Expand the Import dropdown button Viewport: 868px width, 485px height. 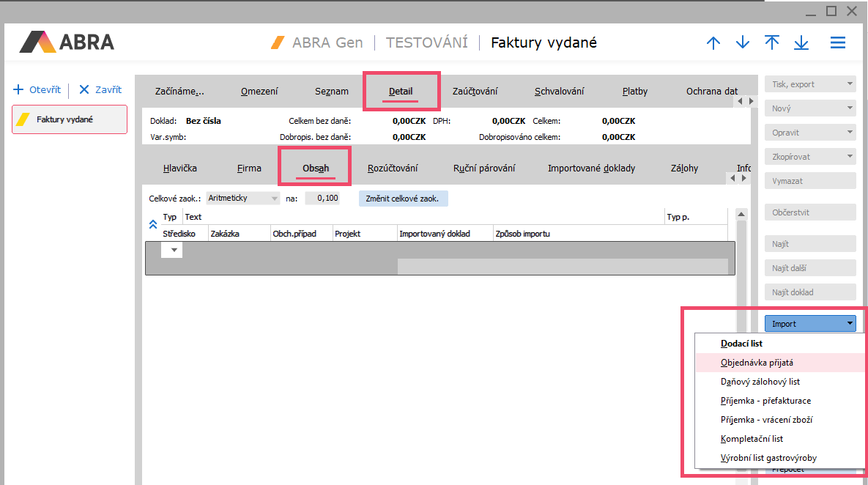click(x=849, y=323)
